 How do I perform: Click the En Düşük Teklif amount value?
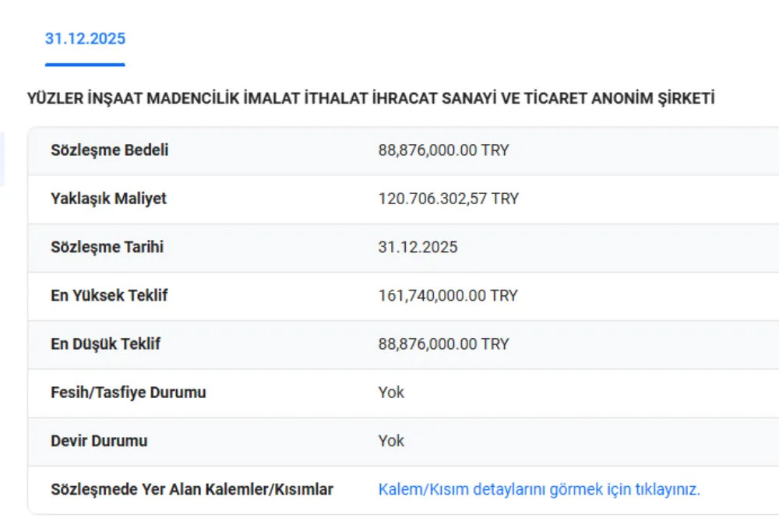coord(443,344)
